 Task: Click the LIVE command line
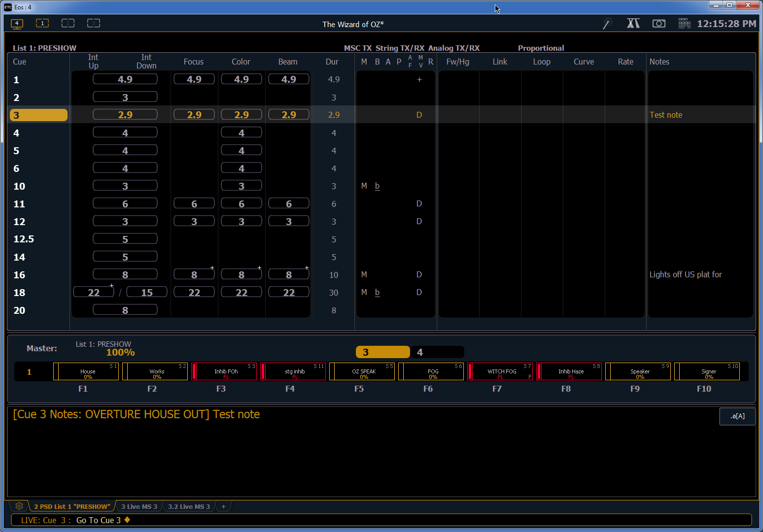tap(381, 520)
